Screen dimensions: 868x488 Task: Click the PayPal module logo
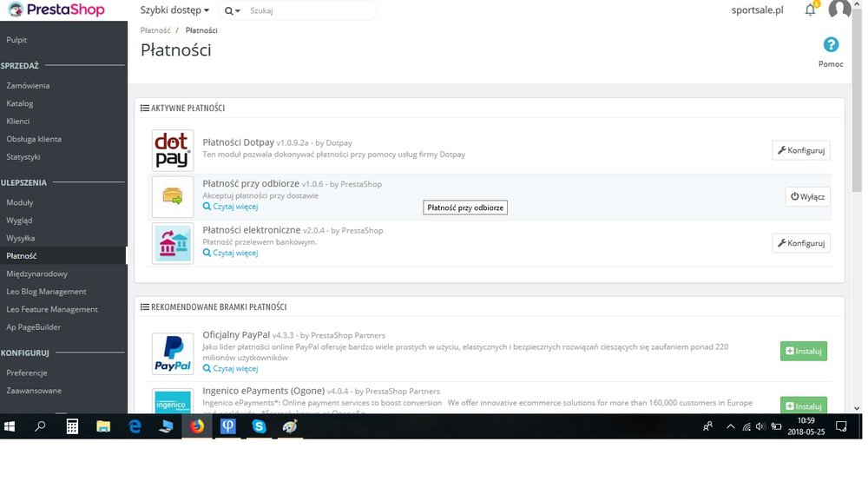tap(173, 353)
